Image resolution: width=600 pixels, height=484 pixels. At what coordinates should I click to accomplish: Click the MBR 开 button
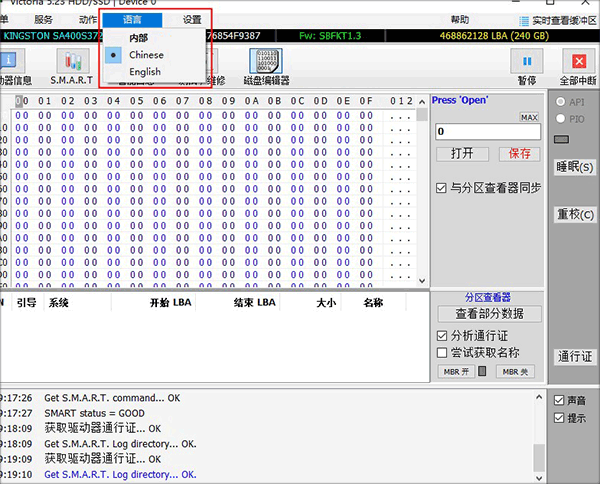456,372
